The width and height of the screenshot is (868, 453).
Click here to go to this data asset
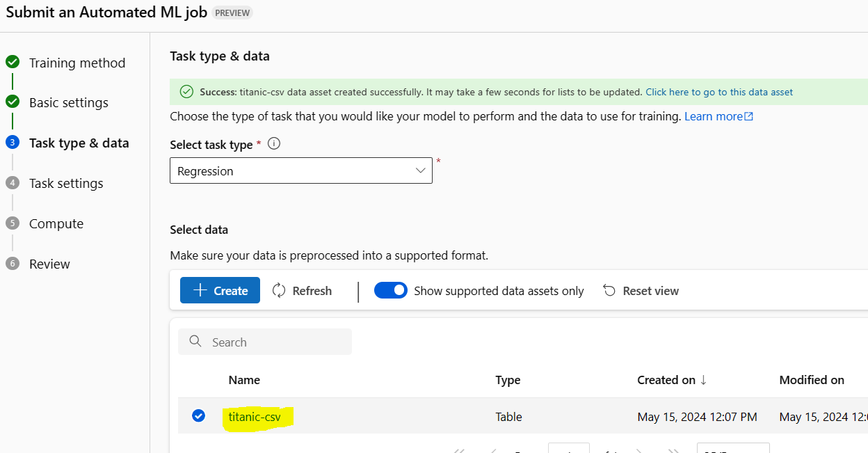pos(719,92)
